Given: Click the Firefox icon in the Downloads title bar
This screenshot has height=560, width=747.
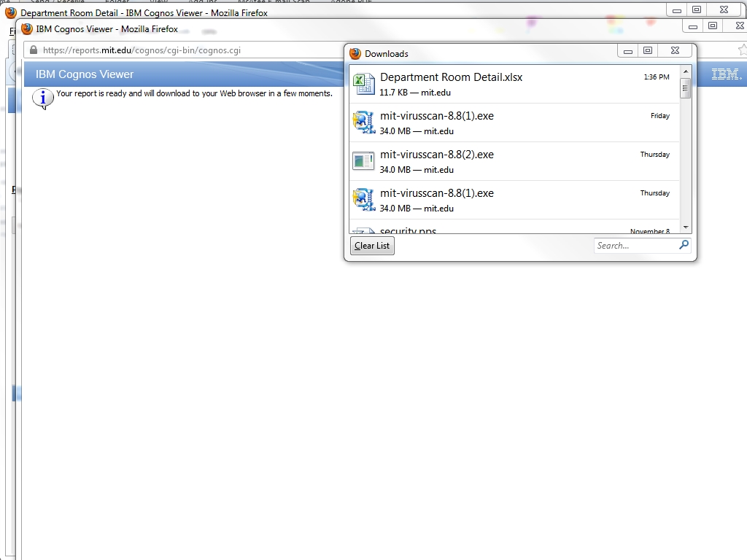Looking at the screenshot, I should [x=355, y=53].
